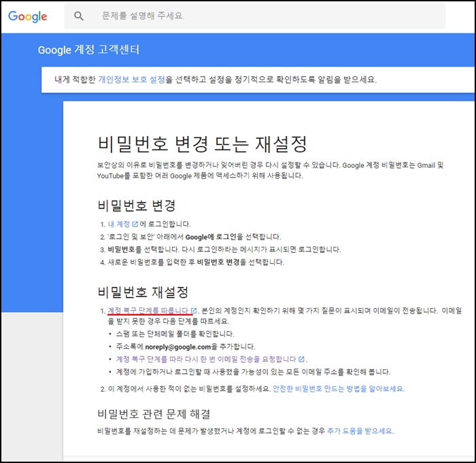Open the '내 계정' link

click(119, 224)
